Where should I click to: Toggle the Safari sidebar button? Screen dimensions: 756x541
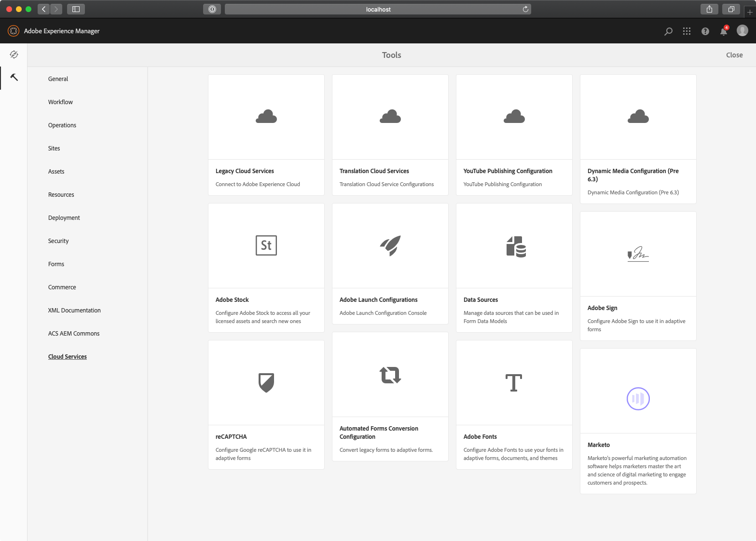click(76, 9)
